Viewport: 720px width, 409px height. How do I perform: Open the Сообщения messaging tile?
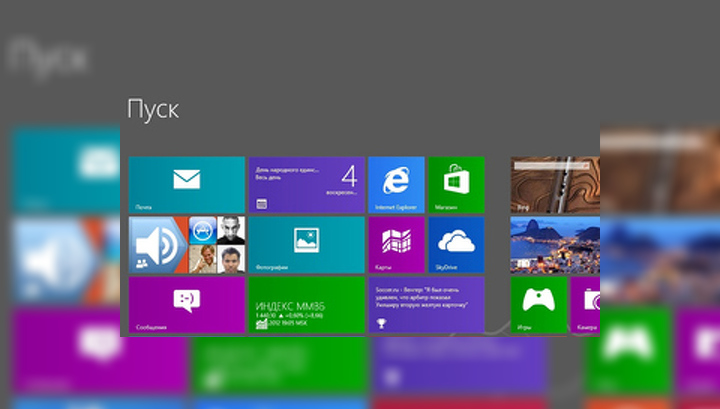point(186,305)
